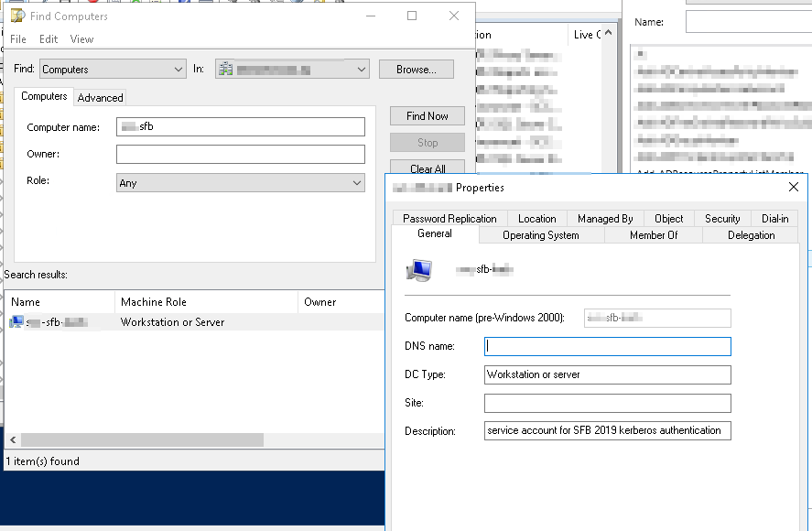This screenshot has width=812, height=531.
Task: Close the Properties dialog
Action: click(x=794, y=187)
